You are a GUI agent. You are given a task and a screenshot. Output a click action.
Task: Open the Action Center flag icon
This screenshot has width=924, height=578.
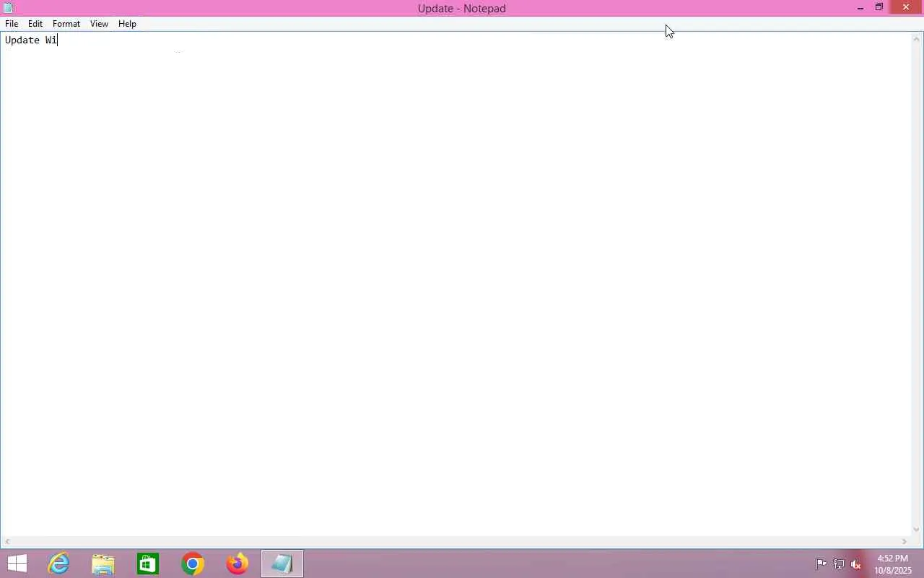click(x=821, y=564)
